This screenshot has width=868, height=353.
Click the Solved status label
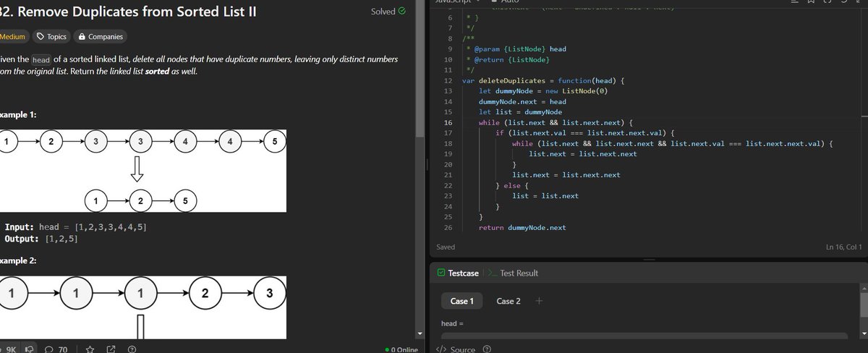383,12
